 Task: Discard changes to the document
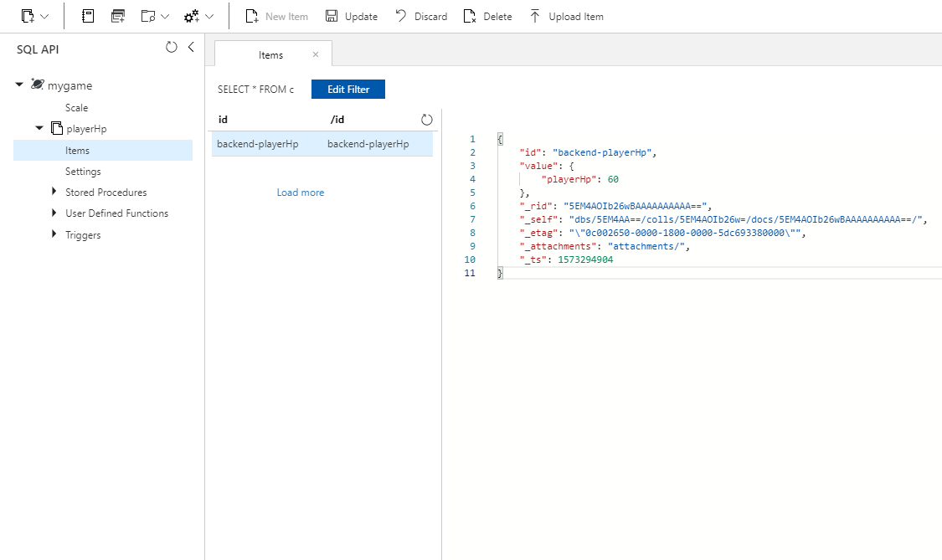(x=420, y=15)
